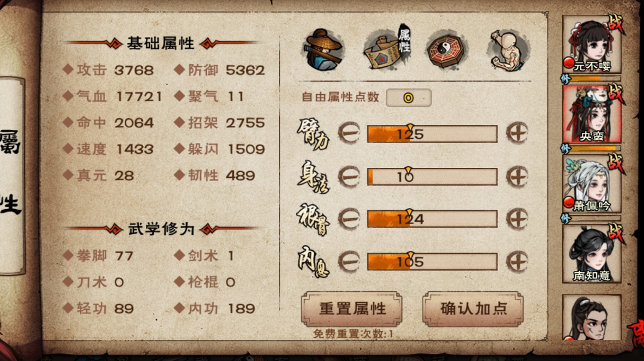Increase 身法 with its plus button
Image resolution: width=644 pixels, height=361 pixels.
point(516,177)
